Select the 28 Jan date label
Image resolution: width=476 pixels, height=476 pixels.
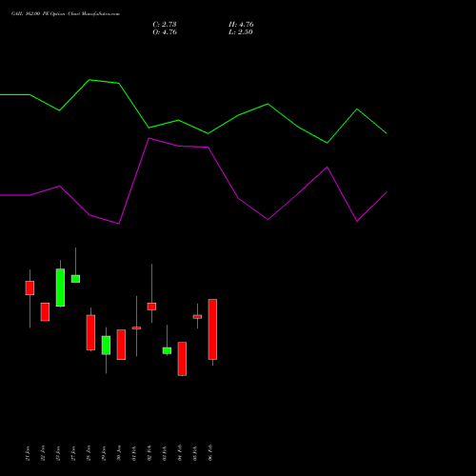click(89, 453)
